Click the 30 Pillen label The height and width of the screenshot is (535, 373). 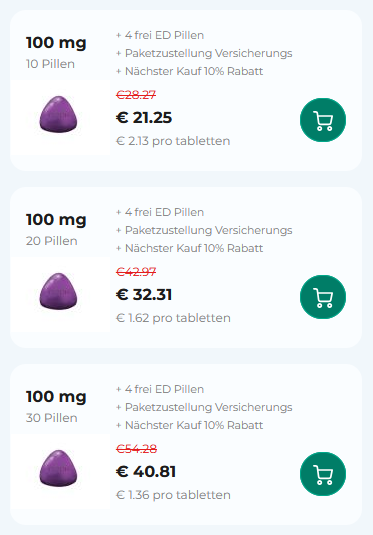[52, 418]
